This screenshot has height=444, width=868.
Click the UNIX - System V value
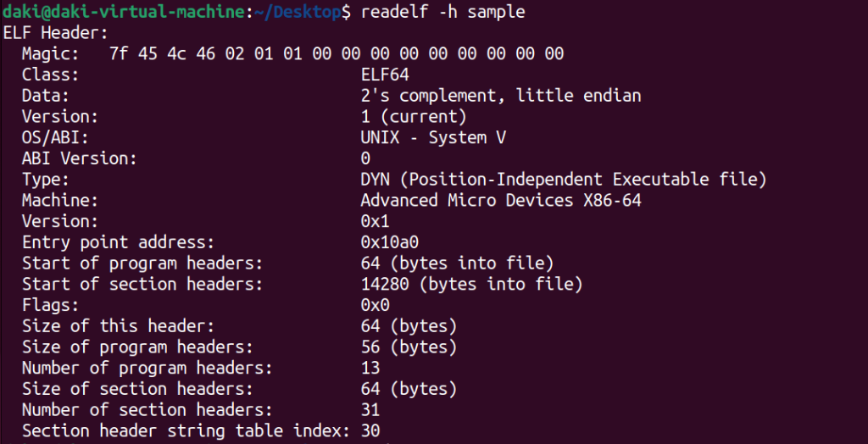coord(433,137)
